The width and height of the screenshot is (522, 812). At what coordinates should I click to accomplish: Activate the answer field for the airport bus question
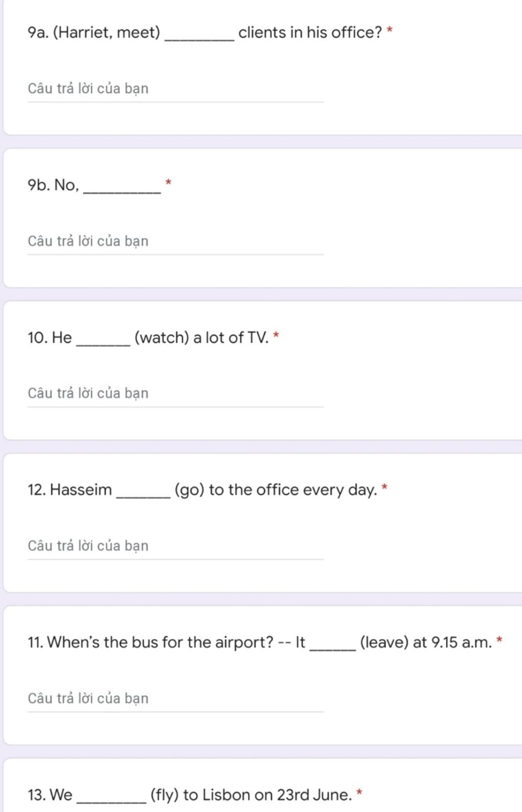(x=175, y=698)
